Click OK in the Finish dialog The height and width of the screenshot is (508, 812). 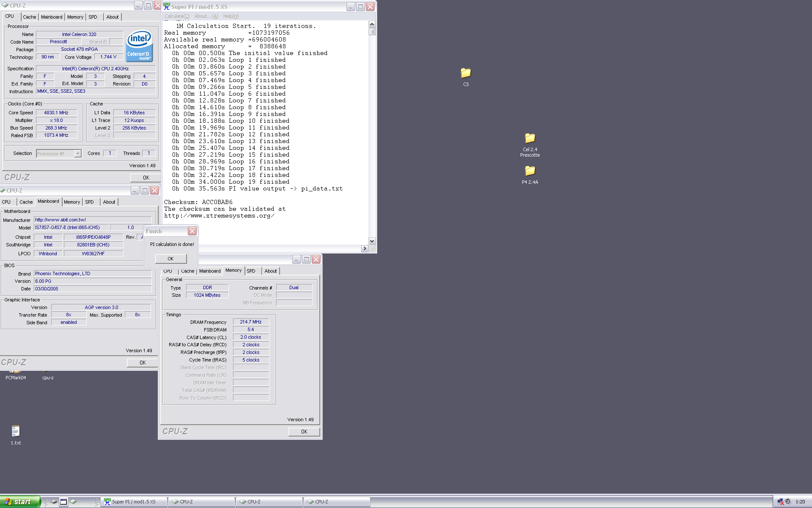pyautogui.click(x=170, y=259)
